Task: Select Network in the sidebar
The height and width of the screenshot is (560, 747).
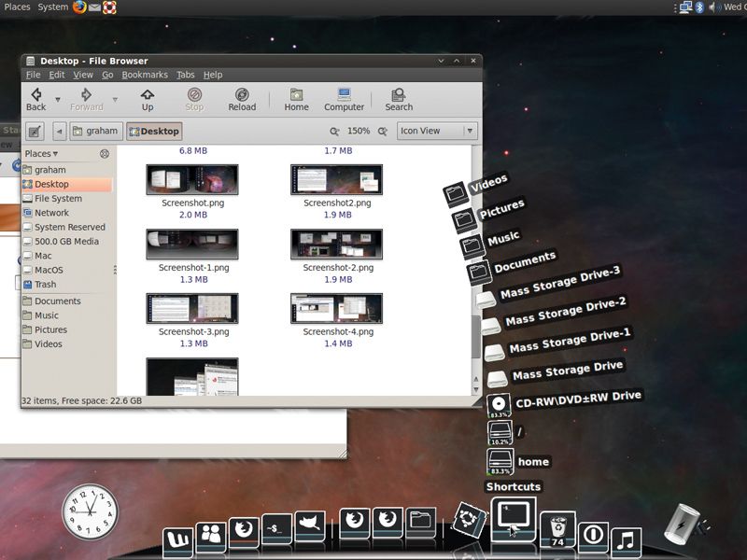Action: pyautogui.click(x=54, y=212)
